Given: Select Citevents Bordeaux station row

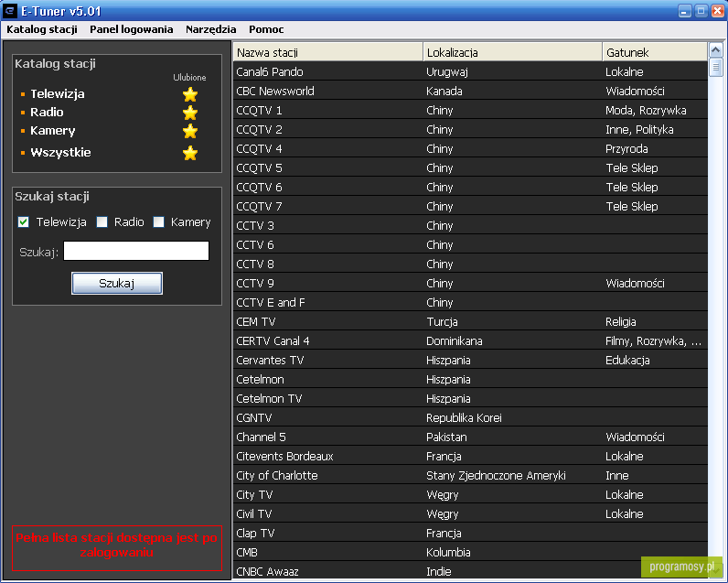Looking at the screenshot, I should coord(470,456).
